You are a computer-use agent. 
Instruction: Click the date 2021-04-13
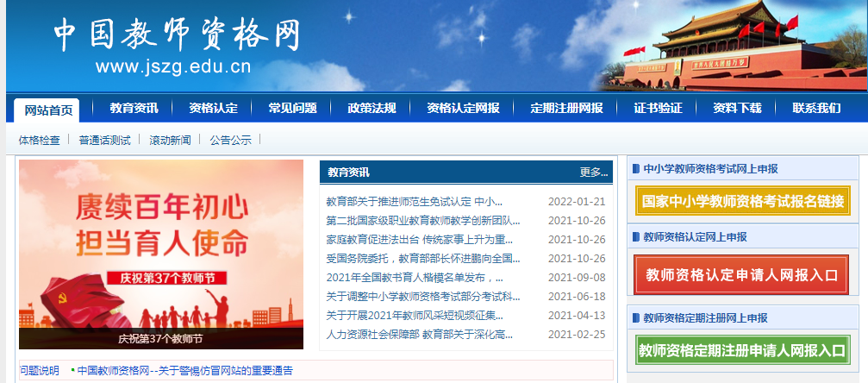click(x=577, y=316)
